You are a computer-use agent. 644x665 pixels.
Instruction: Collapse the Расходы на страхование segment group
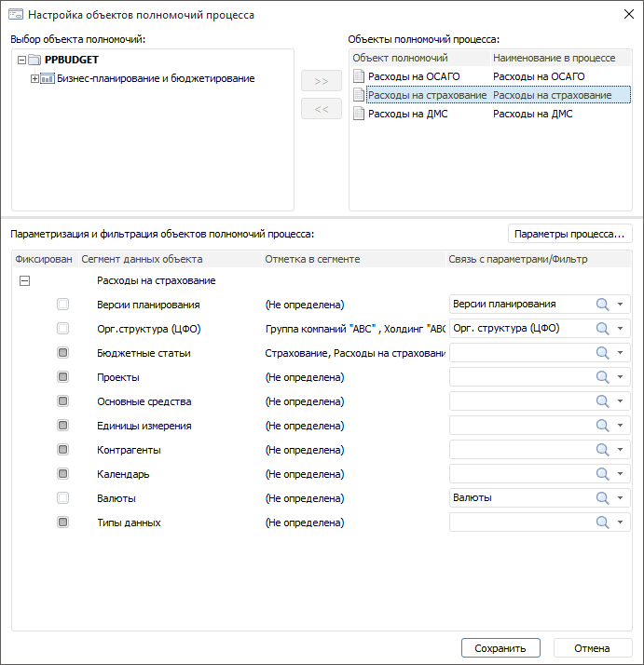25,280
